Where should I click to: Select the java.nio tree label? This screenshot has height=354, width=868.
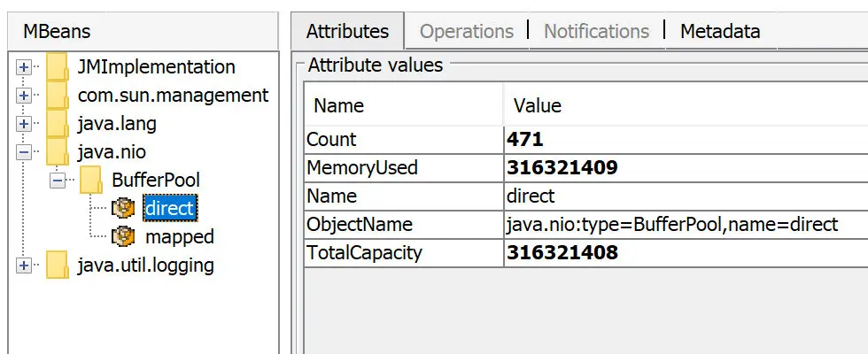(x=112, y=151)
